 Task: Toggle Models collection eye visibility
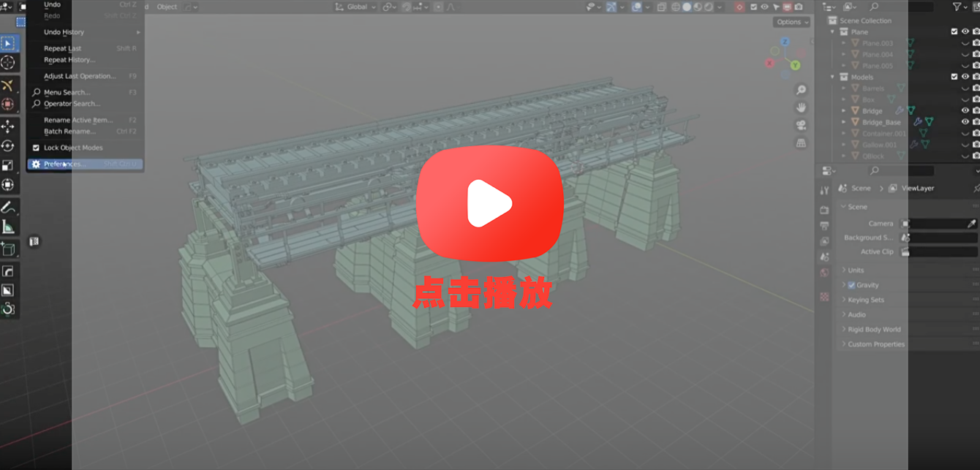pos(965,77)
